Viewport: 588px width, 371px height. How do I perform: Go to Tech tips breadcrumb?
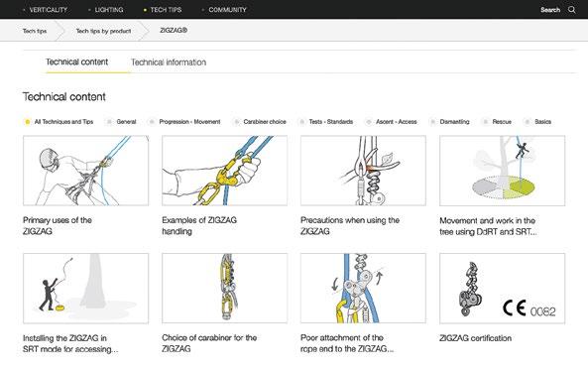click(35, 31)
